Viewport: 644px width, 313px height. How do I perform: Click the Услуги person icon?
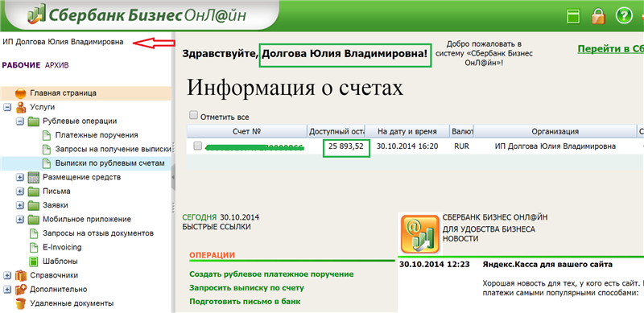pyautogui.click(x=20, y=107)
